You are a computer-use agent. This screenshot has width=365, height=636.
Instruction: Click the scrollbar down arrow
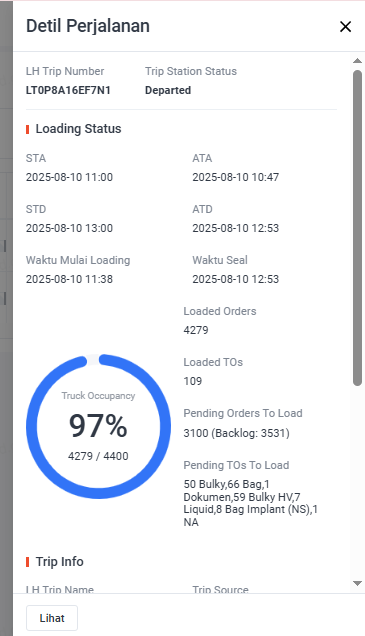coord(357,583)
